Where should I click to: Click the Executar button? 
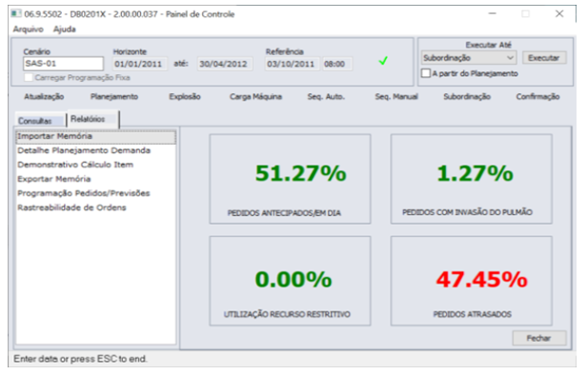click(544, 58)
